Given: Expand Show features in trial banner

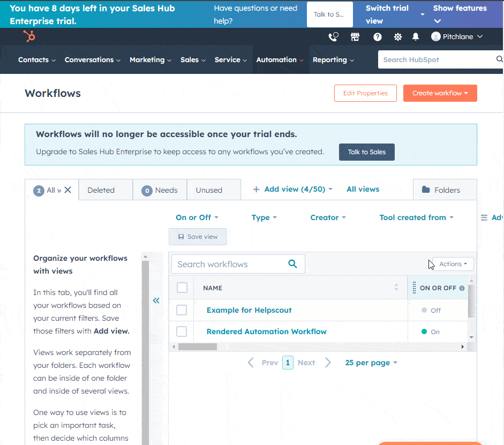Looking at the screenshot, I should [460, 14].
